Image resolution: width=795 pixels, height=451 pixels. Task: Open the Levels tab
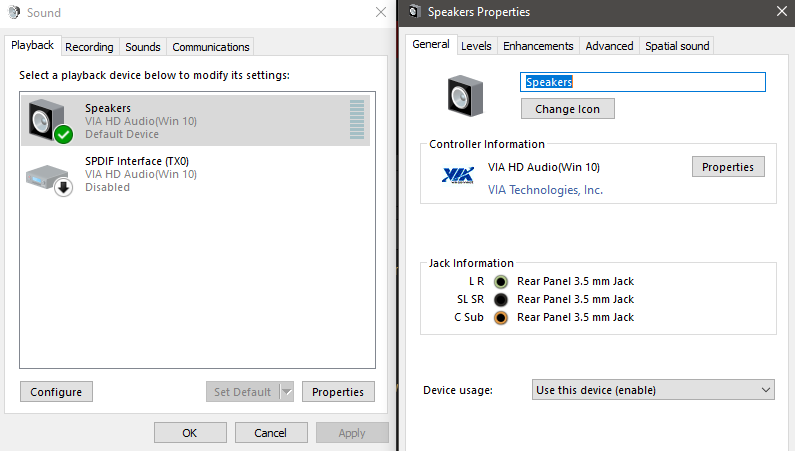click(x=476, y=46)
